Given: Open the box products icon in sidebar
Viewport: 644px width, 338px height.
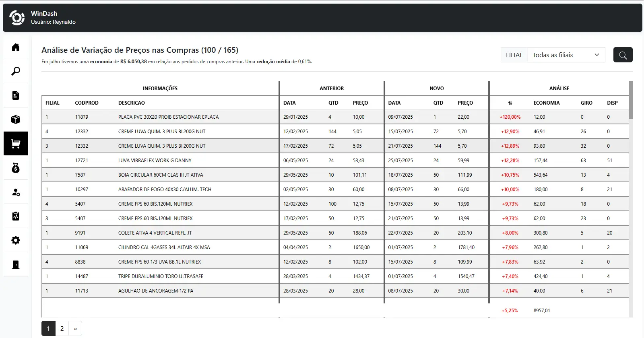Looking at the screenshot, I should pyautogui.click(x=16, y=120).
